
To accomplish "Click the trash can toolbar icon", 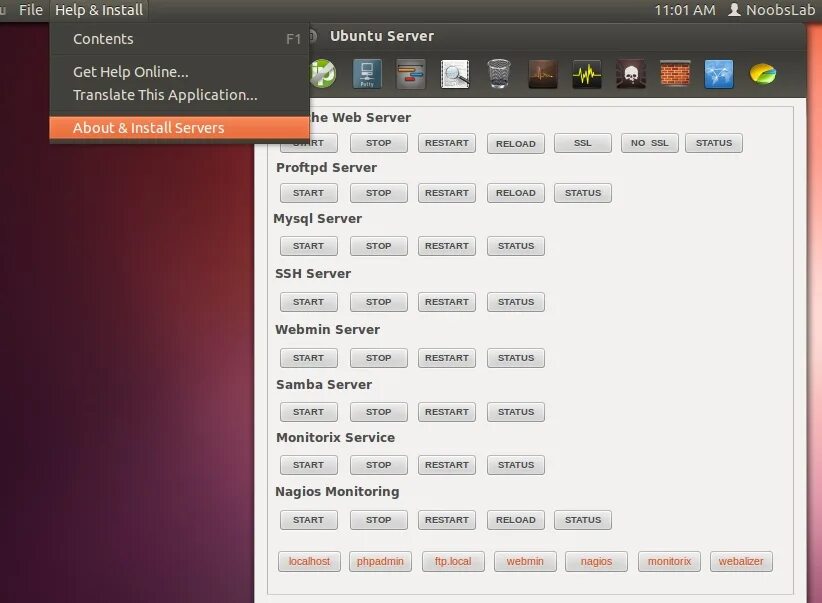I will tap(499, 73).
